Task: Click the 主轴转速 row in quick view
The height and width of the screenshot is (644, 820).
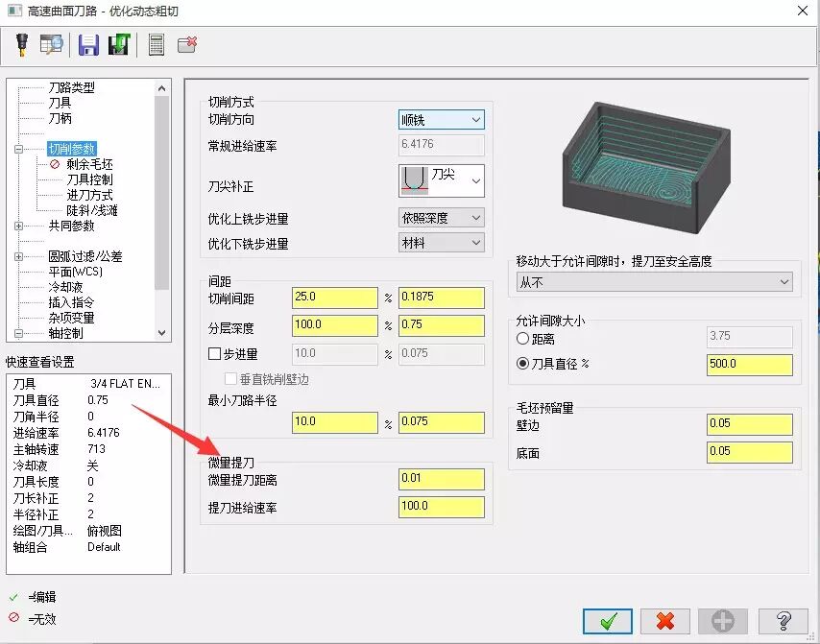Action: click(x=88, y=449)
